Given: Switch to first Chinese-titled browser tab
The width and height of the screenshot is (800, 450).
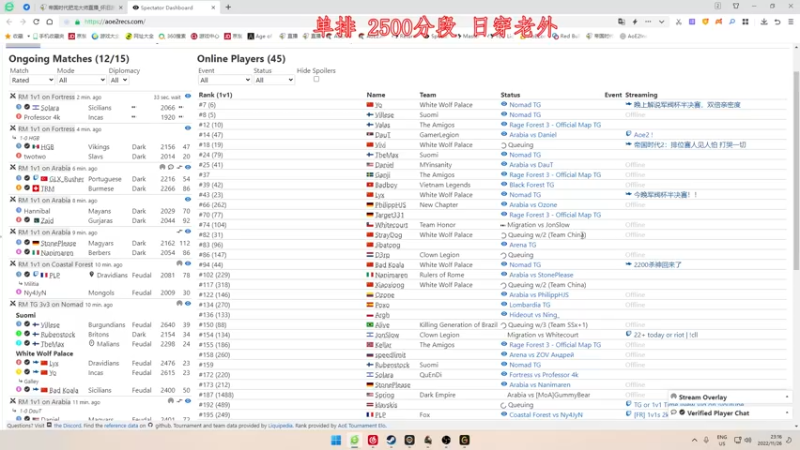Looking at the screenshot, I should pyautogui.click(x=82, y=8).
